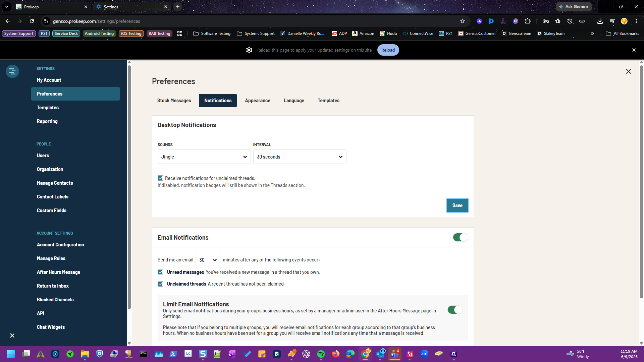
Task: Open Microsoft Teams from the taskbar
Action: (x=395, y=354)
